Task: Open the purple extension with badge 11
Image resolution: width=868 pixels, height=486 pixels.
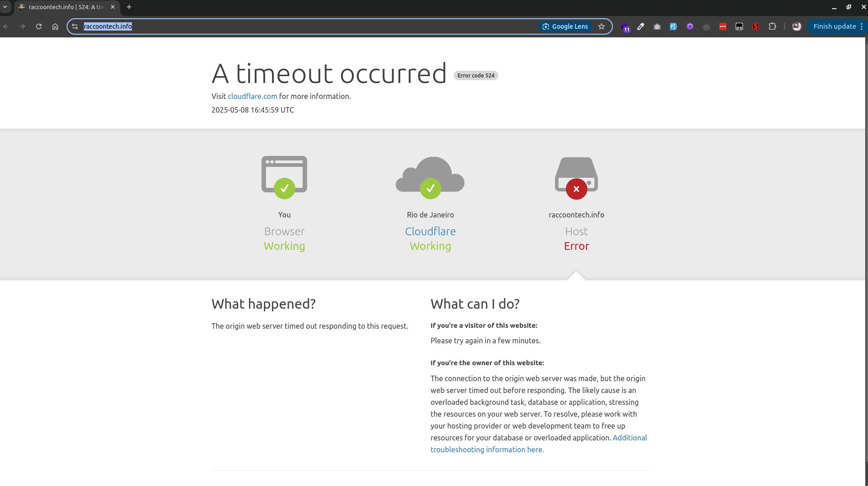Action: pyautogui.click(x=625, y=27)
